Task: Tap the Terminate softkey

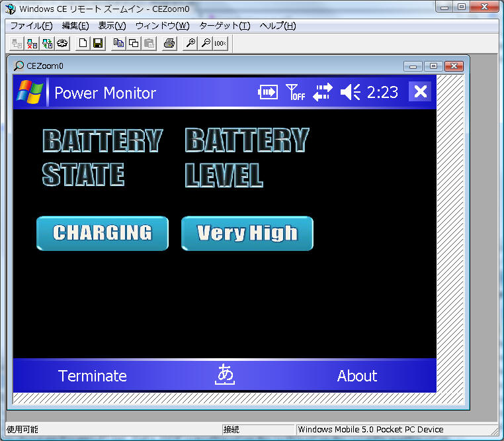Action: point(93,376)
